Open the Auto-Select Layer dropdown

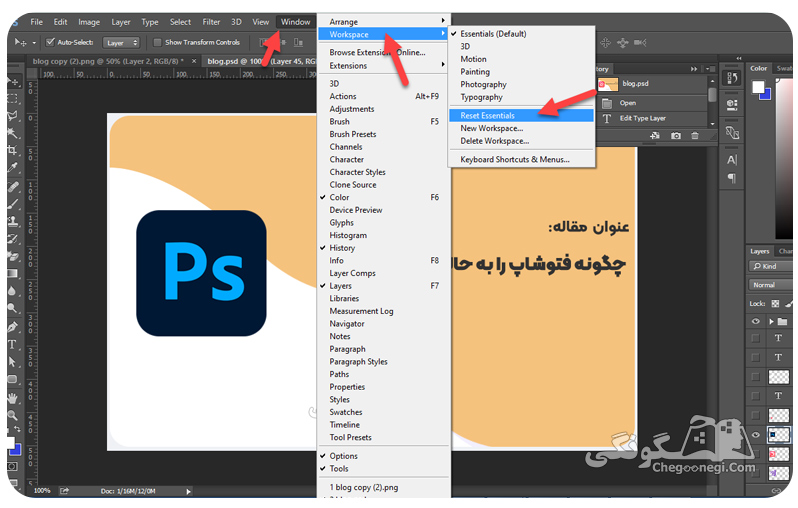tap(121, 43)
